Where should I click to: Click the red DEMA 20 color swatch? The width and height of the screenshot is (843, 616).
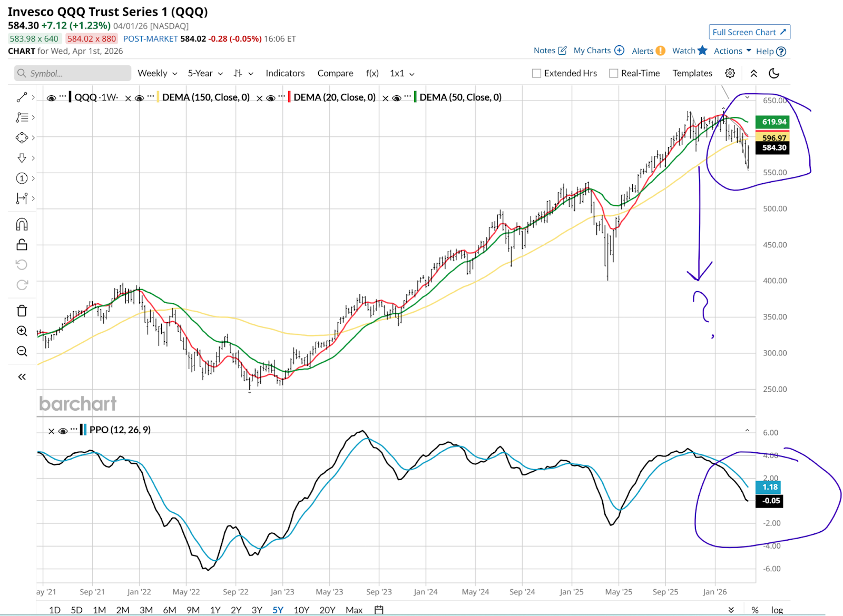289,97
